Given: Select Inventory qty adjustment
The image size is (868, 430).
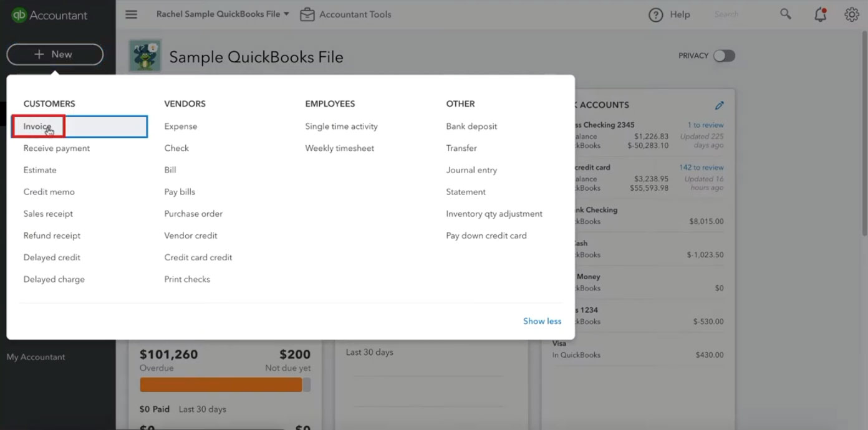Looking at the screenshot, I should pyautogui.click(x=494, y=214).
